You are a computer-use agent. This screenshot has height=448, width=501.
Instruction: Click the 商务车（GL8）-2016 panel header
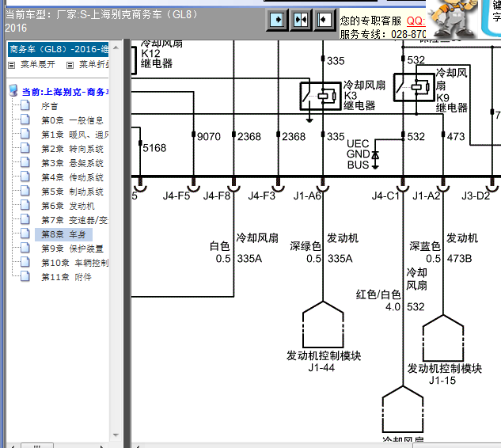point(58,49)
